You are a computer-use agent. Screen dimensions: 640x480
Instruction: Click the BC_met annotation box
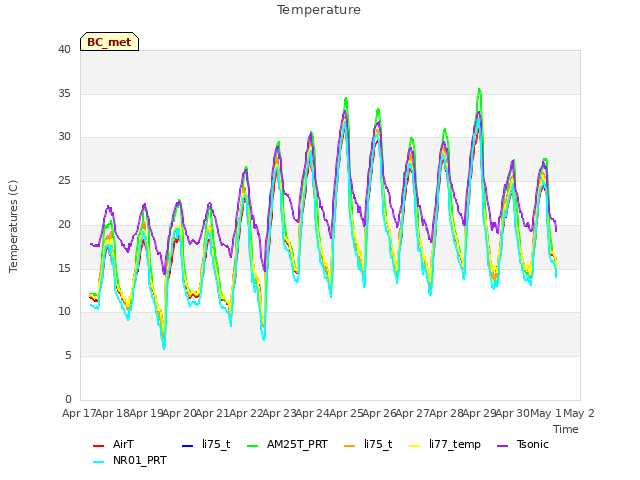(109, 42)
